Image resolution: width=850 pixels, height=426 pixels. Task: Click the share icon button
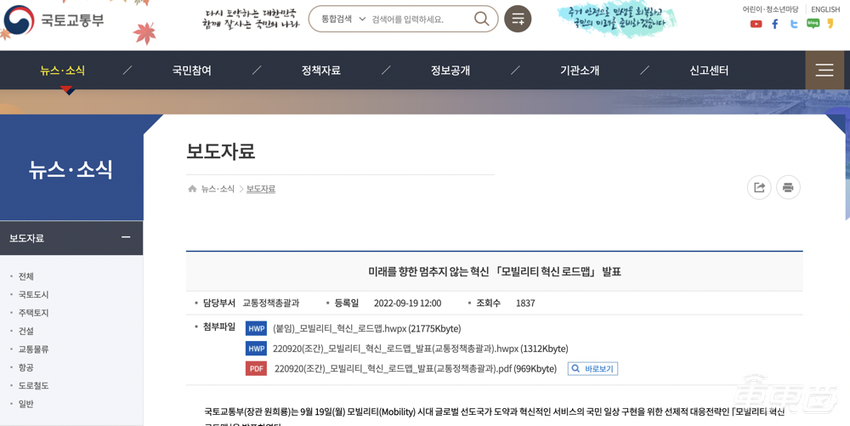point(759,187)
